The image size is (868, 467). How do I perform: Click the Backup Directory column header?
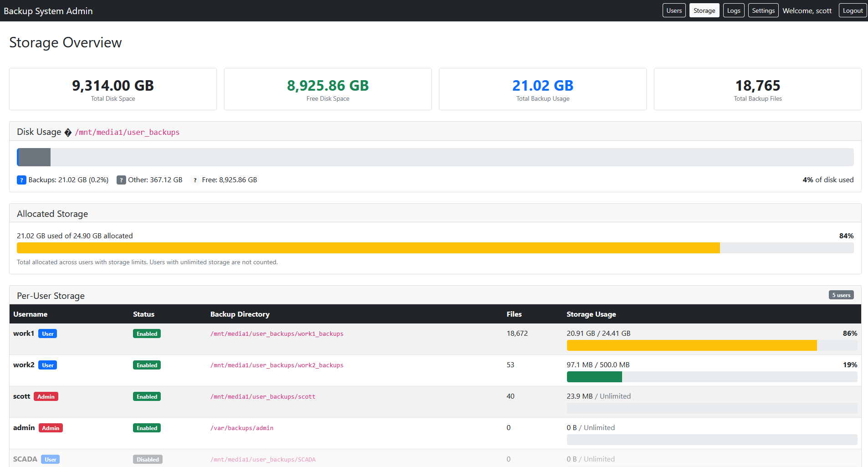pos(240,314)
